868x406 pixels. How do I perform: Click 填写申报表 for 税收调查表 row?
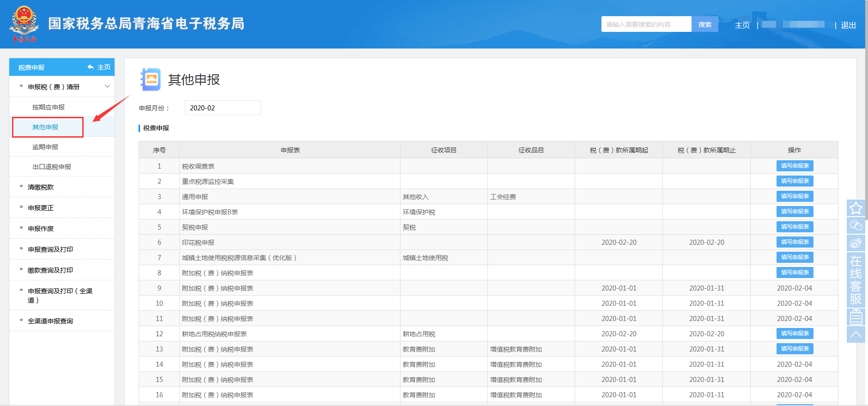(x=795, y=166)
